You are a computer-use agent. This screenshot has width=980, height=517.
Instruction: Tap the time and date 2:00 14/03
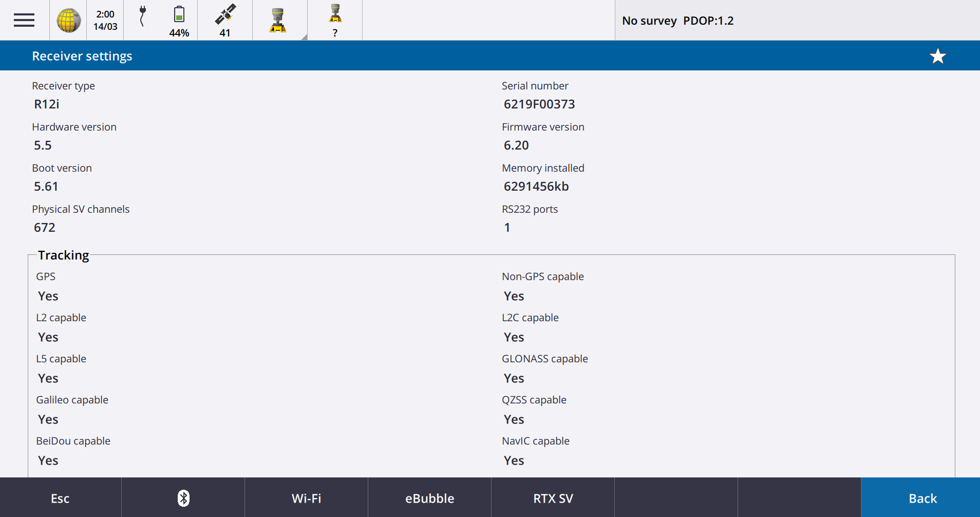(x=105, y=21)
